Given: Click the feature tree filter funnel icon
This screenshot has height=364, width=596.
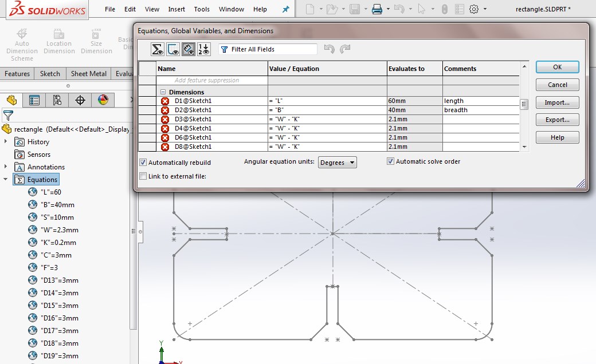Looking at the screenshot, I should point(8,116).
